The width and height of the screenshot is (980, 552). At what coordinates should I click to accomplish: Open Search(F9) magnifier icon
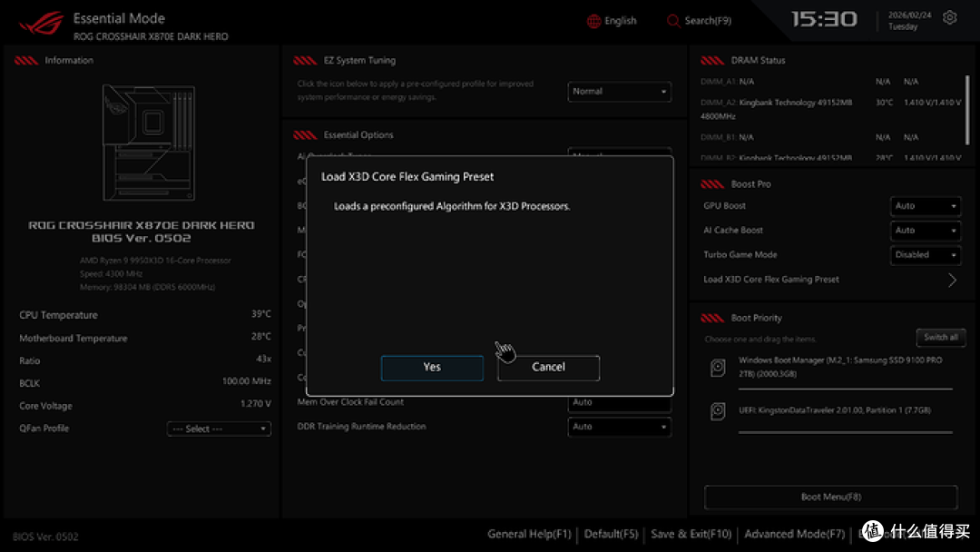click(x=672, y=21)
